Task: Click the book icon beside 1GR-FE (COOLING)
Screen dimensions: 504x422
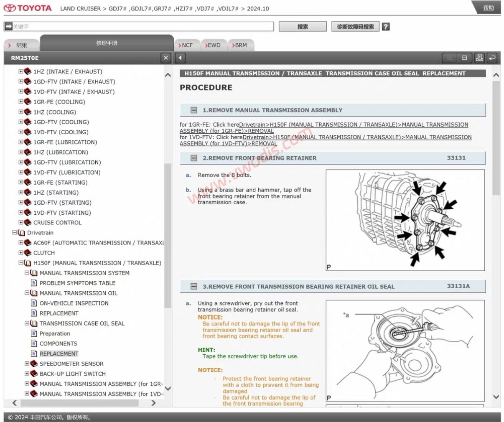Action: pyautogui.click(x=28, y=102)
